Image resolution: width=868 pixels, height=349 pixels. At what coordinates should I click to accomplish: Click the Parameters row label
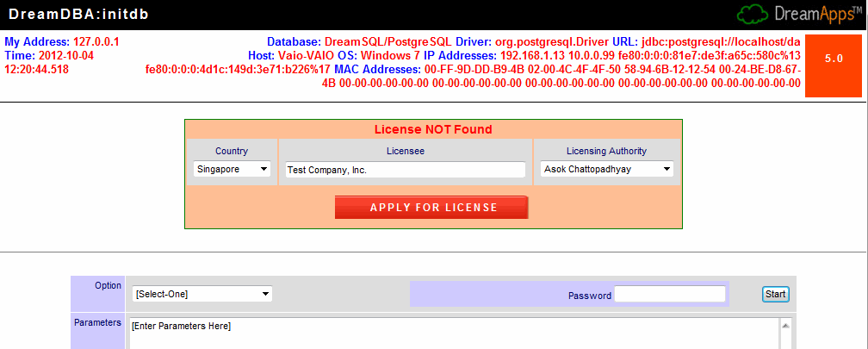(97, 322)
